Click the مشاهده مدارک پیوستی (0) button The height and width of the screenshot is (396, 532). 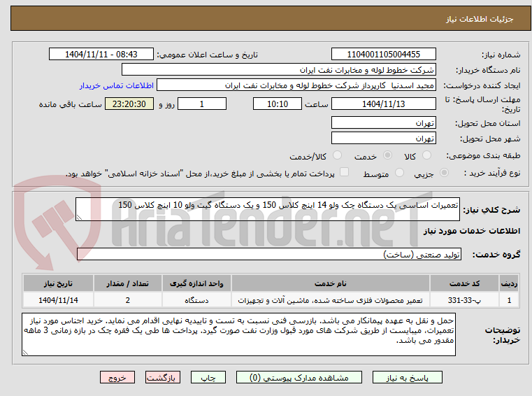point(299,377)
